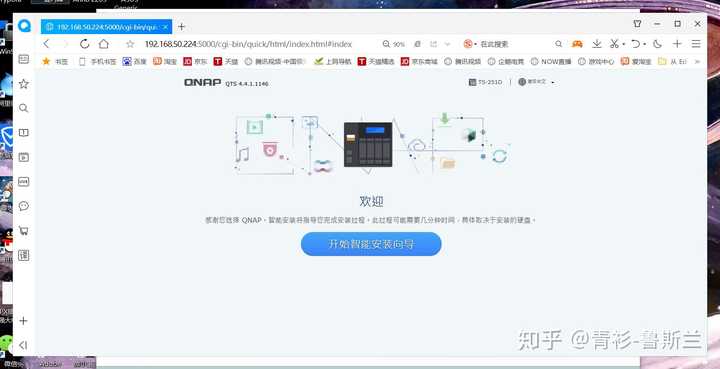Open the browser hamburger menu
Screen dimensions: 720x369
click(696, 44)
